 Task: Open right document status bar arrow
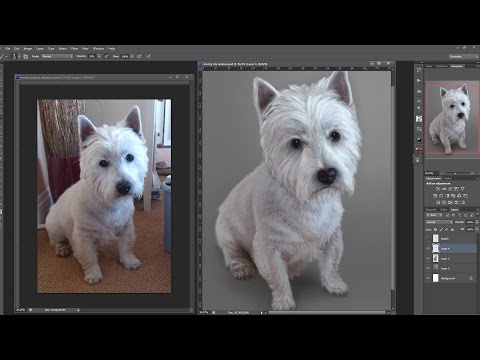261,312
